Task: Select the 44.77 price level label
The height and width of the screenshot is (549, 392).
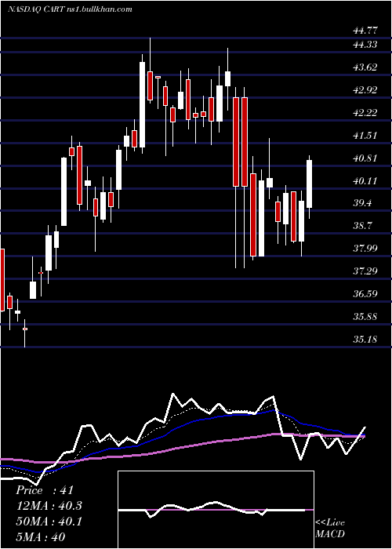Action: [x=365, y=31]
